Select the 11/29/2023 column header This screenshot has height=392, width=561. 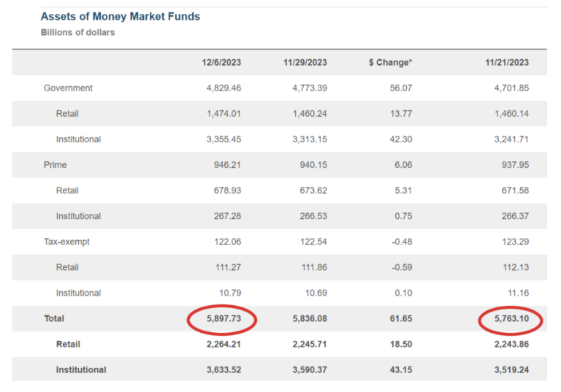pyautogui.click(x=305, y=63)
